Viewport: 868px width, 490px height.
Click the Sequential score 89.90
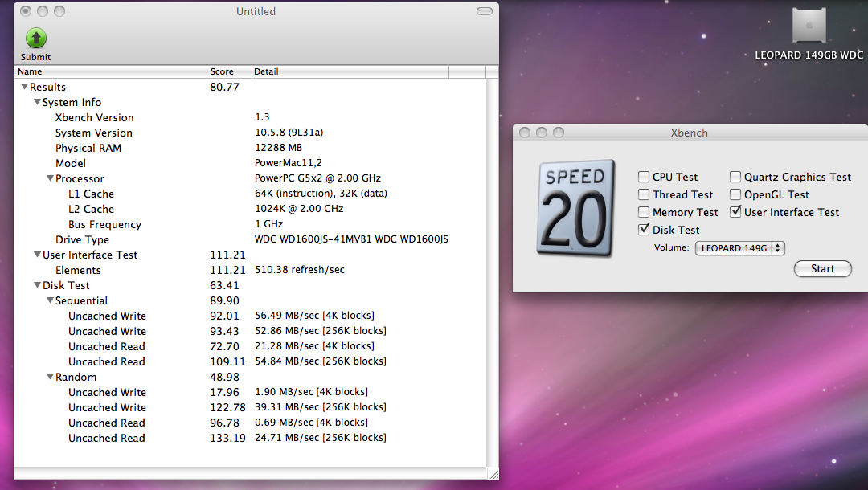[x=225, y=300]
